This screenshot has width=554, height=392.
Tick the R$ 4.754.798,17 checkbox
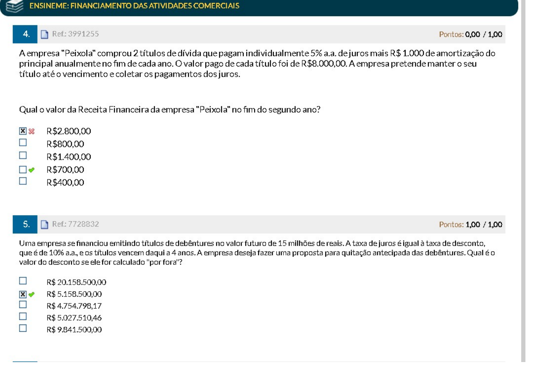pos(23,304)
